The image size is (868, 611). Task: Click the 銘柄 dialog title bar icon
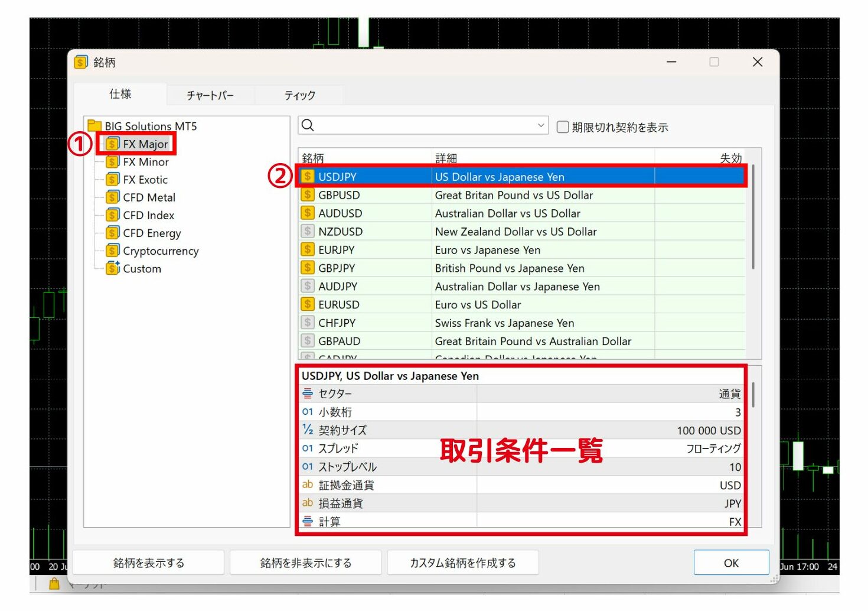(x=80, y=61)
